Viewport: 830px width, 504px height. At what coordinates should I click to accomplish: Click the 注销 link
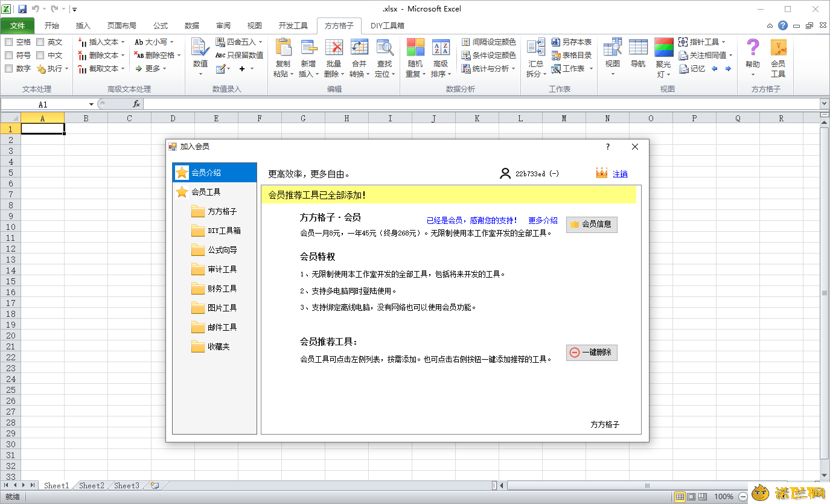tap(620, 174)
